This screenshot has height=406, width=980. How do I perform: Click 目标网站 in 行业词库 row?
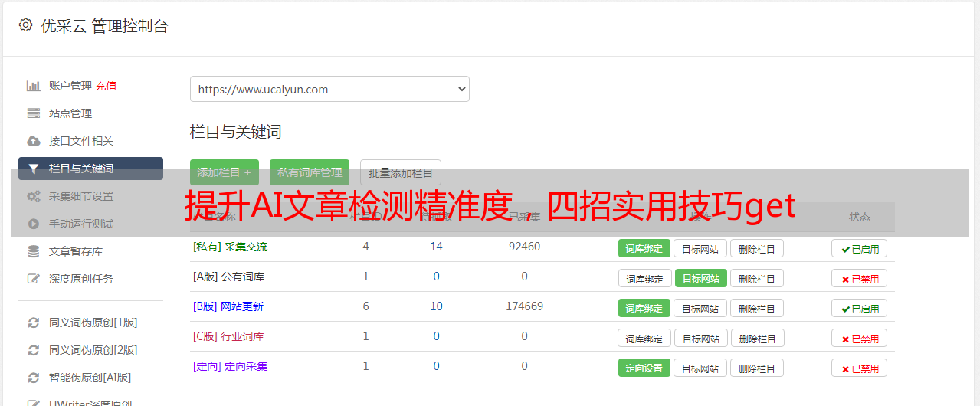pos(702,338)
